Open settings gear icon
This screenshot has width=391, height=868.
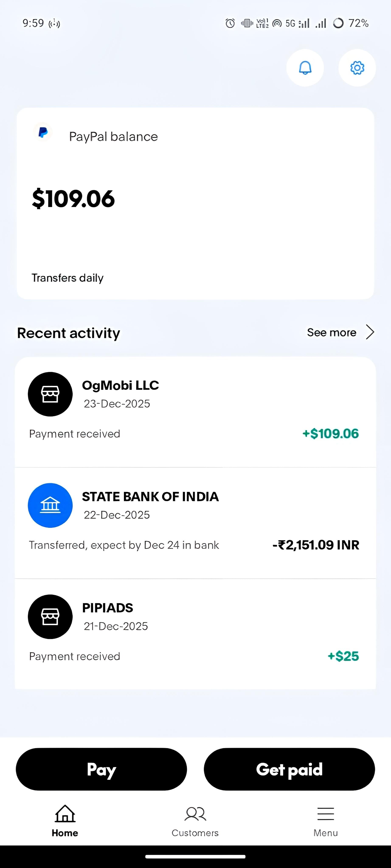[357, 68]
